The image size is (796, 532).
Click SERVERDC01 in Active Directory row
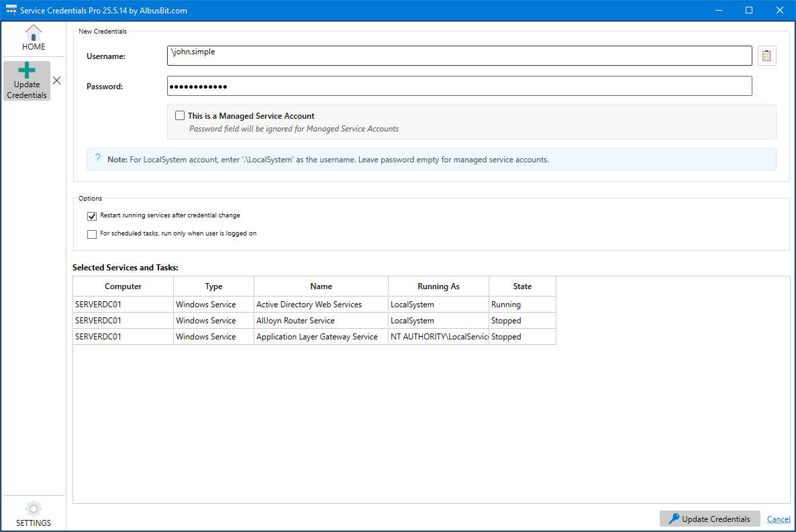[123, 305]
